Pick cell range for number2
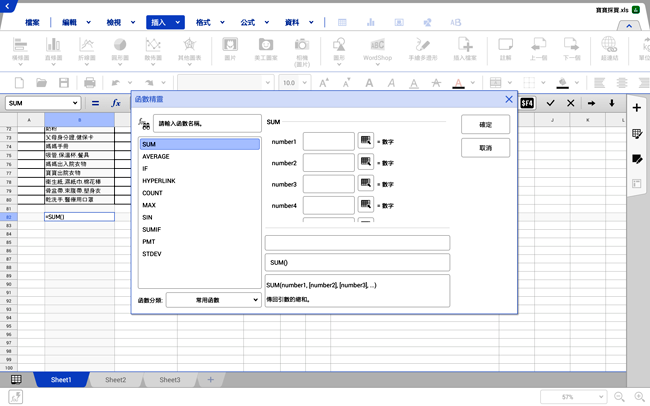This screenshot has height=406, width=650. (x=366, y=162)
